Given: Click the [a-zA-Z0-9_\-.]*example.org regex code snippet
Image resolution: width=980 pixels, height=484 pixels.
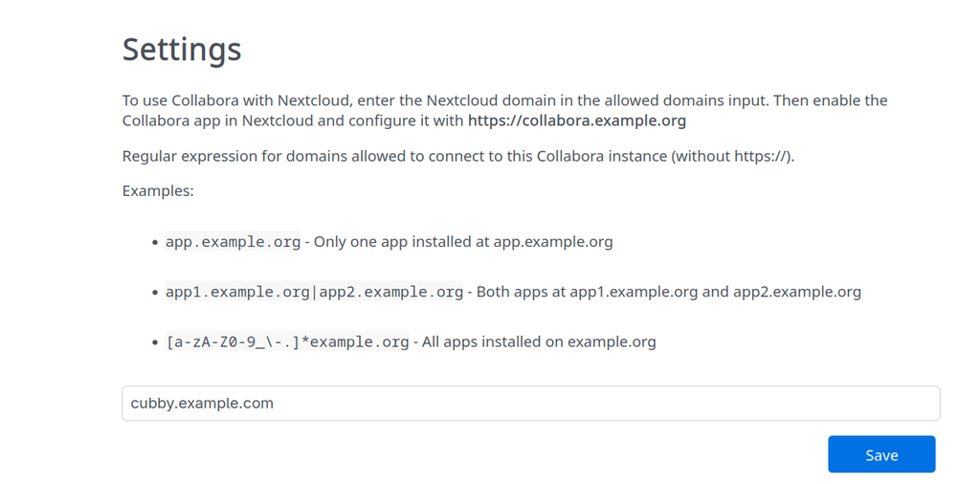Looking at the screenshot, I should 287,341.
